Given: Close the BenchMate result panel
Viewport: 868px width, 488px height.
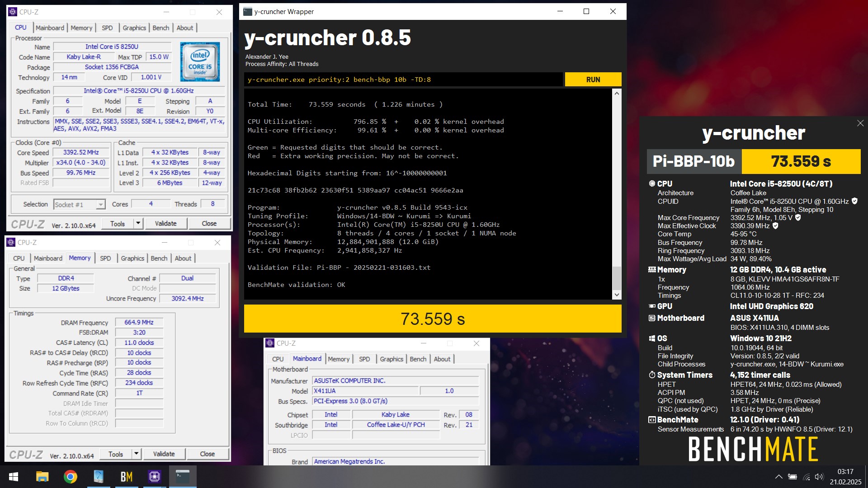Looking at the screenshot, I should coord(860,123).
